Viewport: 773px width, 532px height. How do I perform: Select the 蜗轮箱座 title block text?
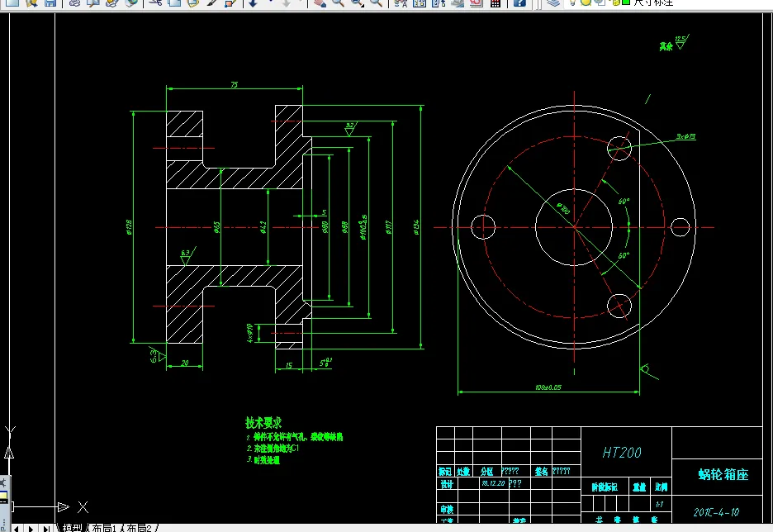[x=723, y=475]
